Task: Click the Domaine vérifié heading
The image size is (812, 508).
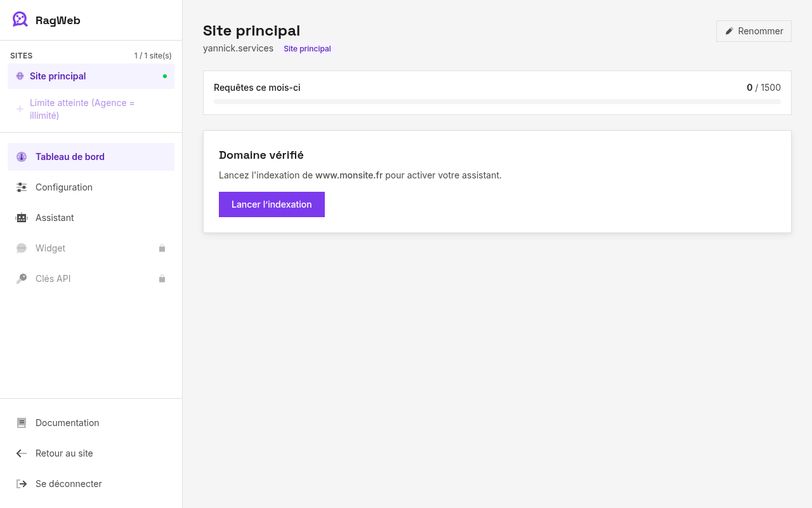Action: coord(261,155)
